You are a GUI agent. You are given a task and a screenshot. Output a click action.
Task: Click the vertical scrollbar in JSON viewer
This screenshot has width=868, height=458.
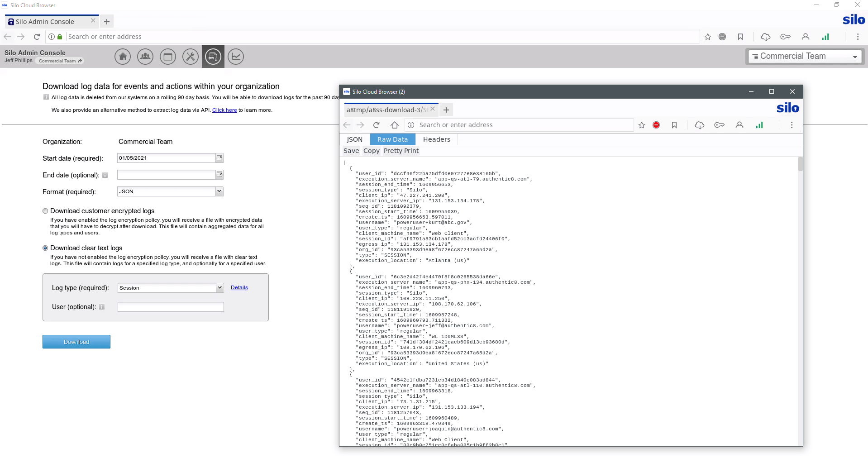[800, 164]
